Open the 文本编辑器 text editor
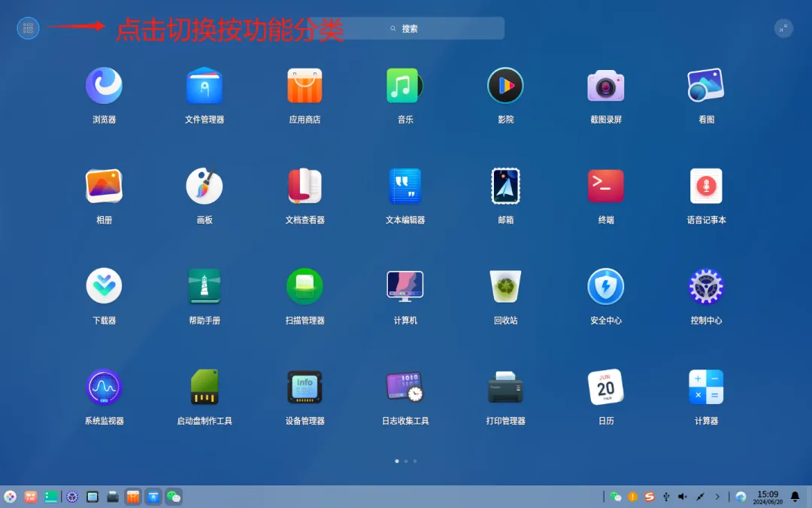 (x=405, y=186)
